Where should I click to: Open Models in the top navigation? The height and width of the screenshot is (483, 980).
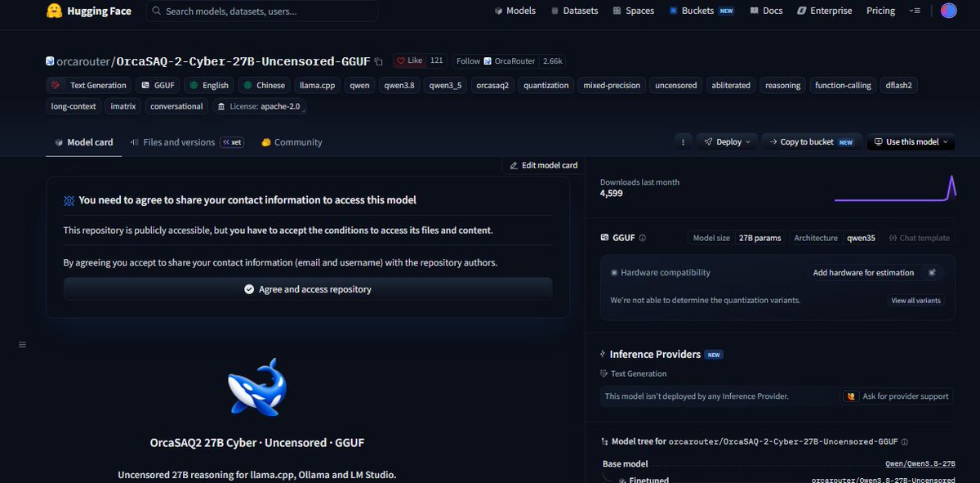(514, 11)
